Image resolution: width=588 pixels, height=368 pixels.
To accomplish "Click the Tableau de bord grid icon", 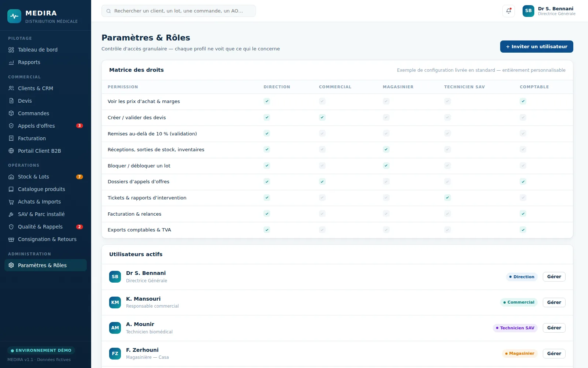I will (11, 50).
